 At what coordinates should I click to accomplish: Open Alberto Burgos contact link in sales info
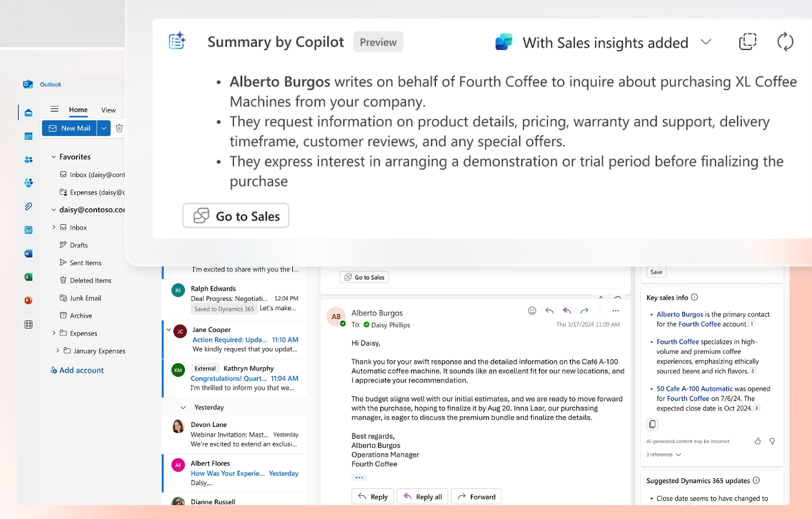(680, 314)
